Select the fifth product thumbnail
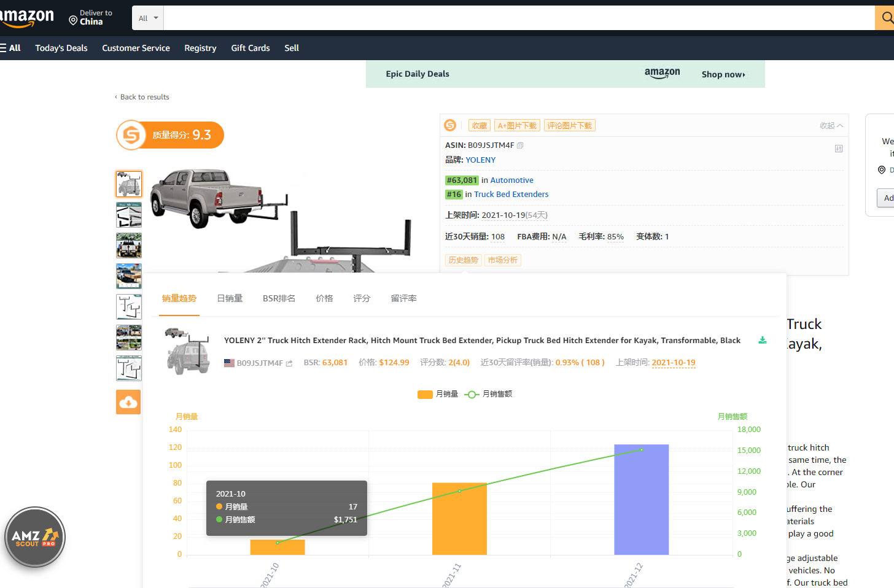 tap(129, 307)
